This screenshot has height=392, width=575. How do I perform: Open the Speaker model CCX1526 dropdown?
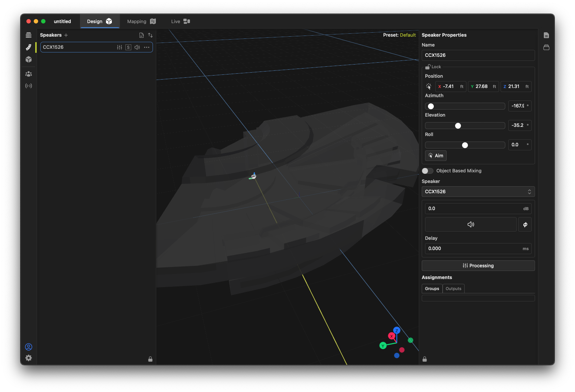tap(478, 192)
